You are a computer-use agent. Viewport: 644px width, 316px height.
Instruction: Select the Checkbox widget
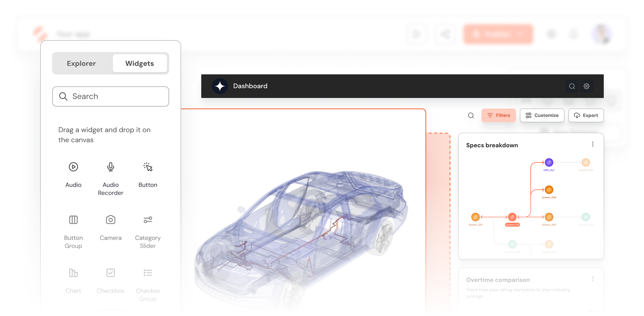[110, 273]
